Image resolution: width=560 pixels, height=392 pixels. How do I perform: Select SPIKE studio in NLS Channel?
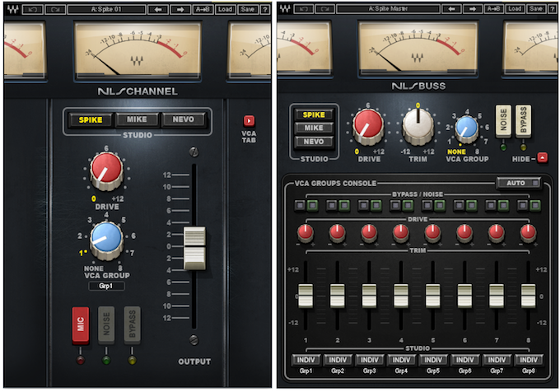tap(91, 120)
